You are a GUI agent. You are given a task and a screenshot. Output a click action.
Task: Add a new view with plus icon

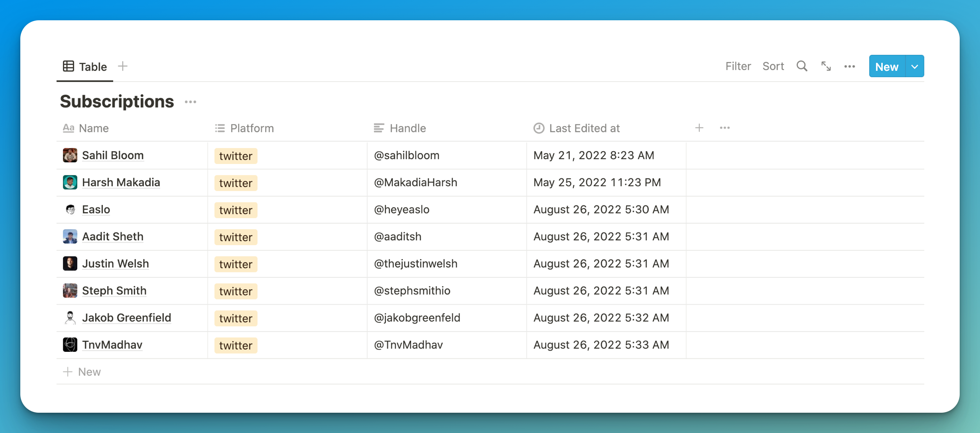(123, 66)
